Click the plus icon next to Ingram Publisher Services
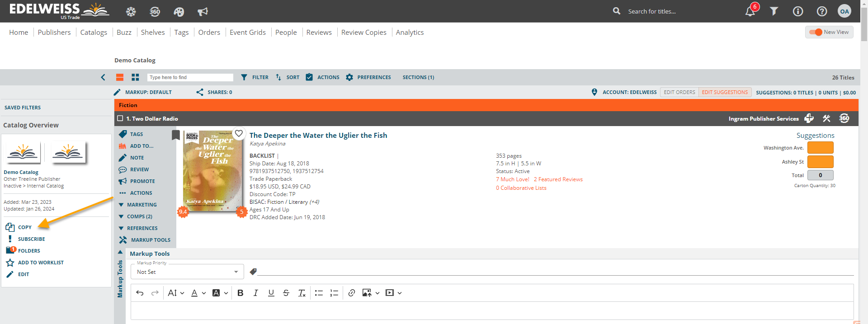The height and width of the screenshot is (324, 868). pyautogui.click(x=809, y=118)
